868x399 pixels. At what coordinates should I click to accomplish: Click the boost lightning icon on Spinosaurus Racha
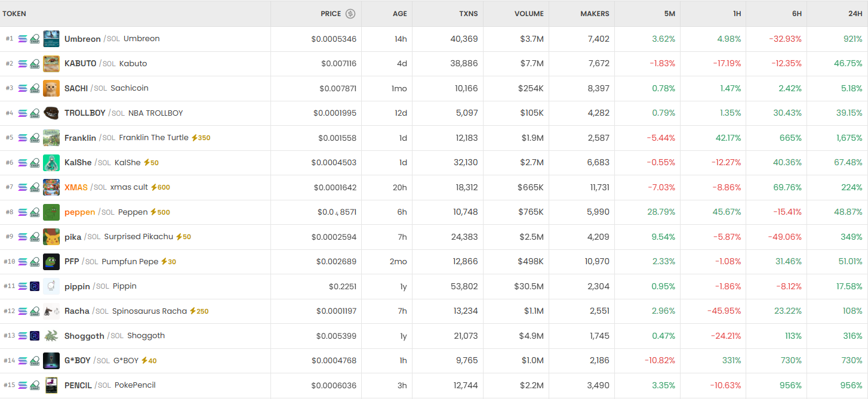pyautogui.click(x=193, y=311)
